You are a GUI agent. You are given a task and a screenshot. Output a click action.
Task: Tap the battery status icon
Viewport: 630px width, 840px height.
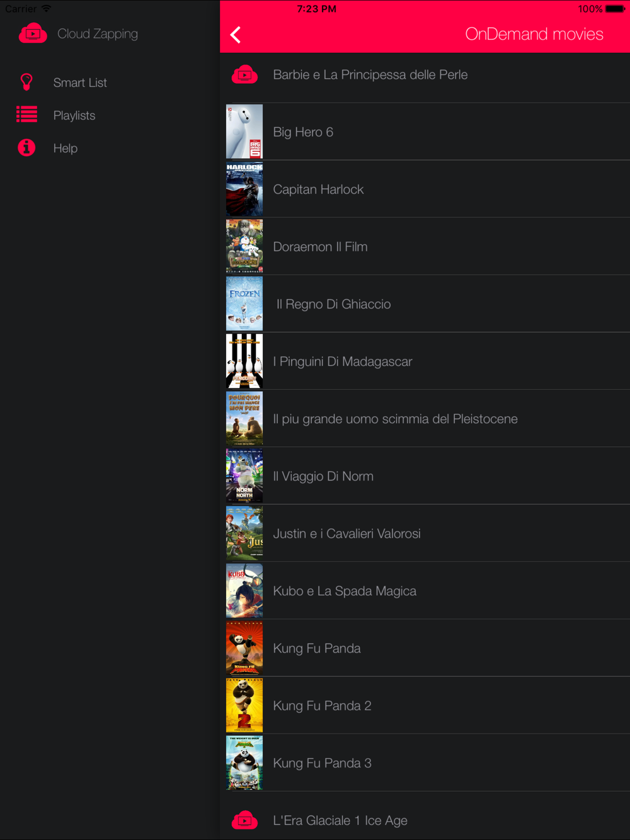click(x=616, y=9)
